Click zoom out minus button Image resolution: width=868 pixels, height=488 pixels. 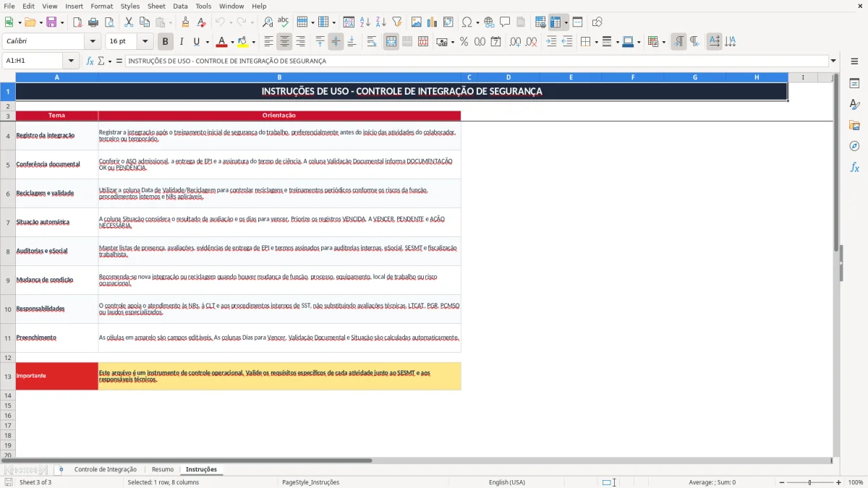[781, 482]
